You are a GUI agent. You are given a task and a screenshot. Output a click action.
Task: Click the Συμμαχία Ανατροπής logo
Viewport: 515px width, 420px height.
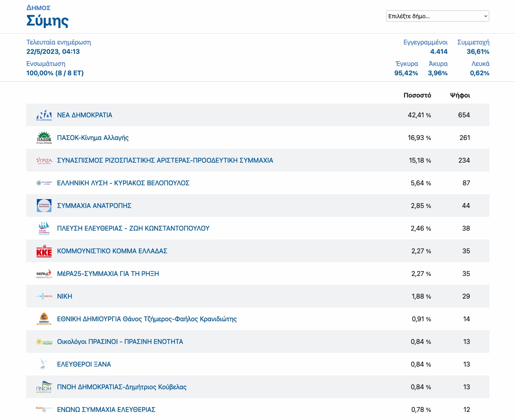(x=44, y=206)
